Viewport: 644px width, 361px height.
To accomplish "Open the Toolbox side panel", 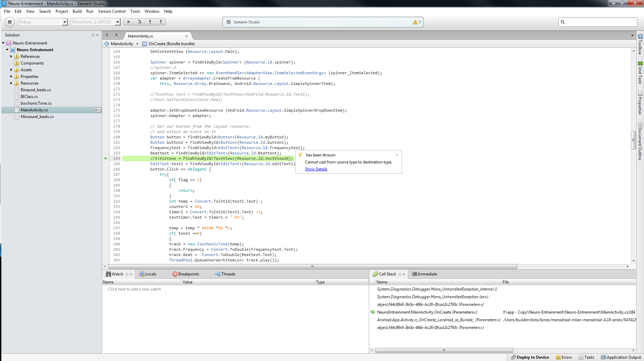I will tap(640, 44).
